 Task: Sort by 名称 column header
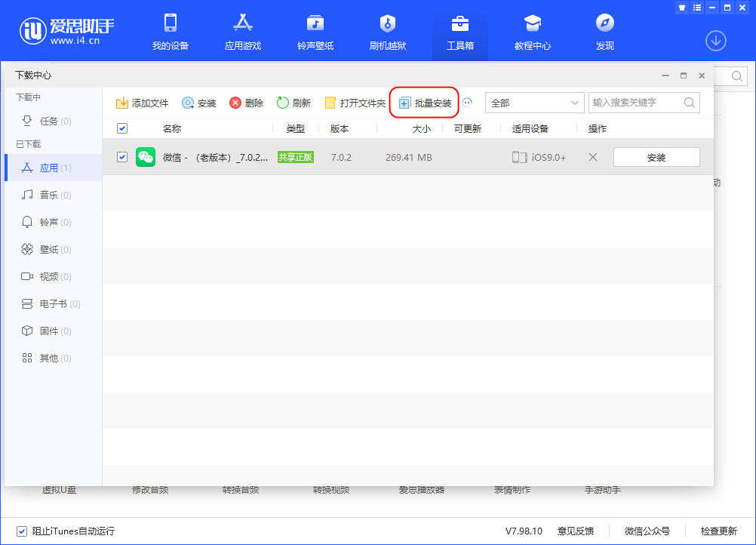tap(171, 129)
